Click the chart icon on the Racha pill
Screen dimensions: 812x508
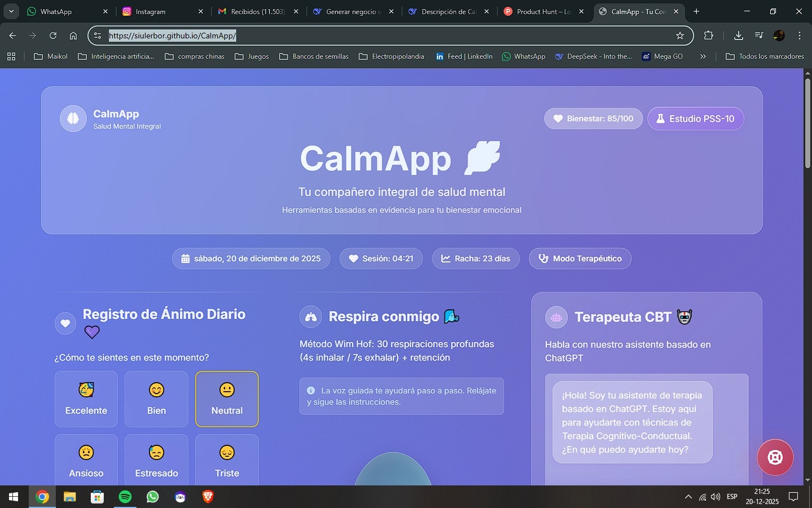click(x=445, y=259)
